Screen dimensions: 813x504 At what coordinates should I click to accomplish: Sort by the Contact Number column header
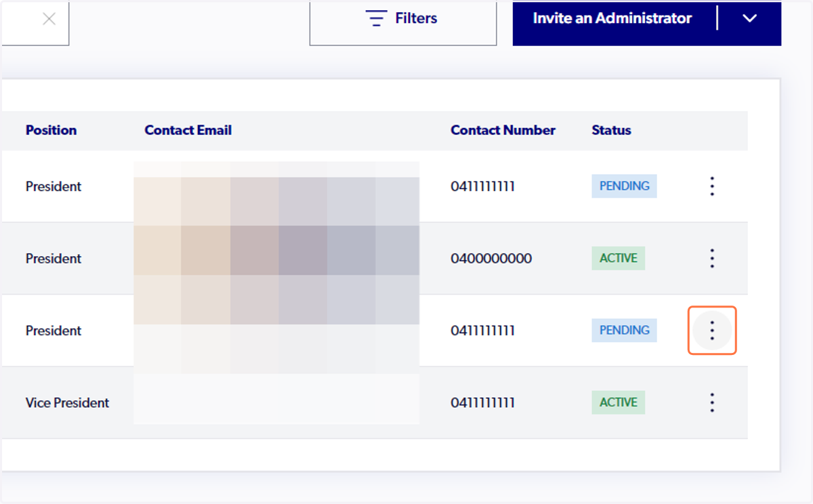pyautogui.click(x=503, y=130)
